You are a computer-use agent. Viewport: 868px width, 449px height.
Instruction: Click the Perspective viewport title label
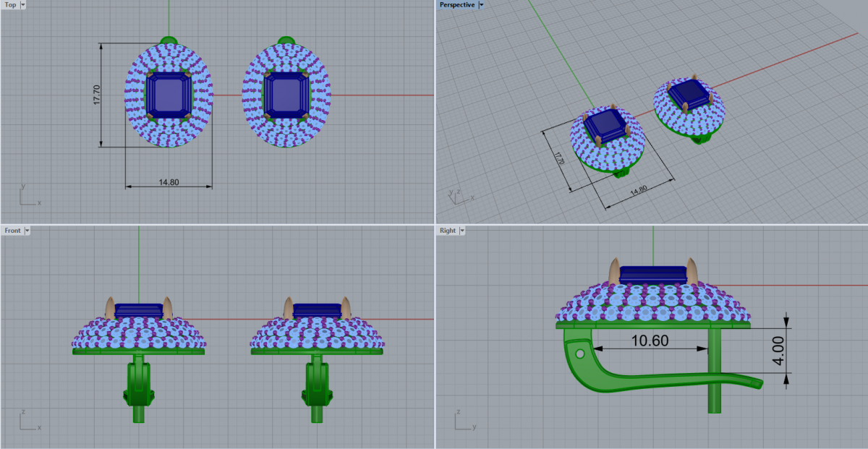pyautogui.click(x=457, y=4)
